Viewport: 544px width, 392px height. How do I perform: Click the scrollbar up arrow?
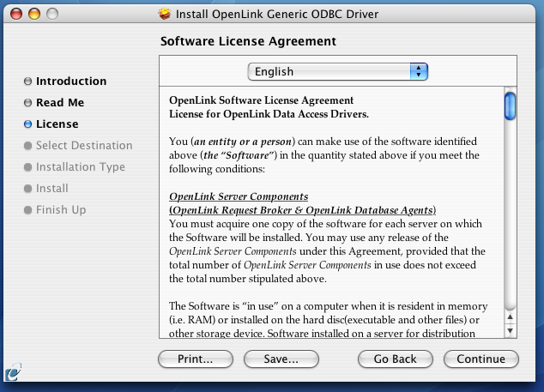[x=510, y=317]
